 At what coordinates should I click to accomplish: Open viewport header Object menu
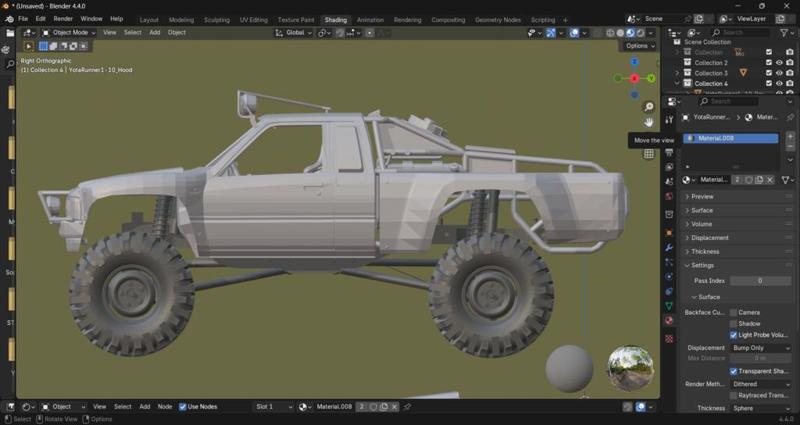177,33
